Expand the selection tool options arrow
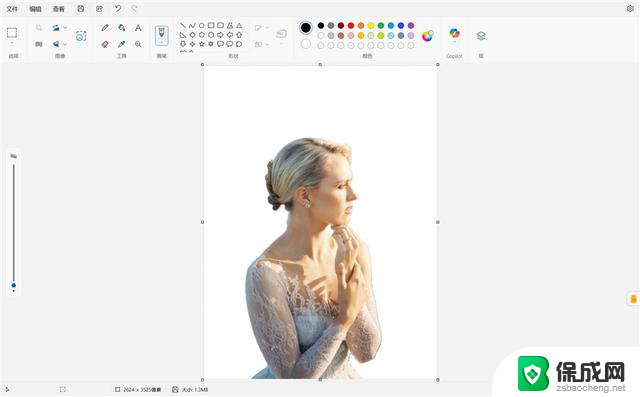This screenshot has height=397, width=640. click(12, 43)
